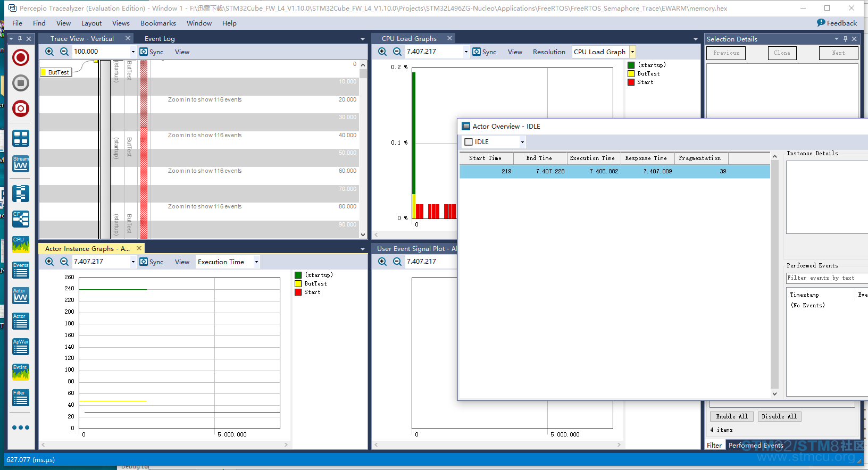868x470 pixels.
Task: Click the Clone button in Selection Details
Action: point(782,53)
